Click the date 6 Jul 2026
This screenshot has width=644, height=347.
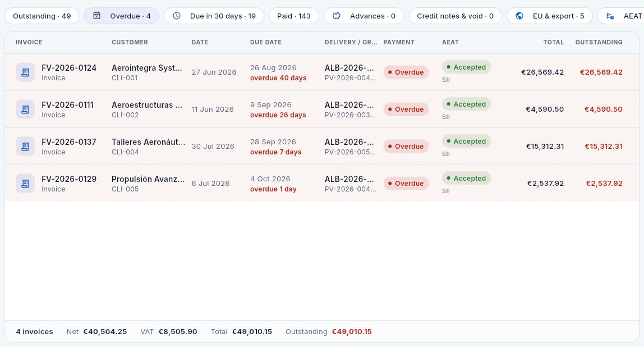click(210, 184)
